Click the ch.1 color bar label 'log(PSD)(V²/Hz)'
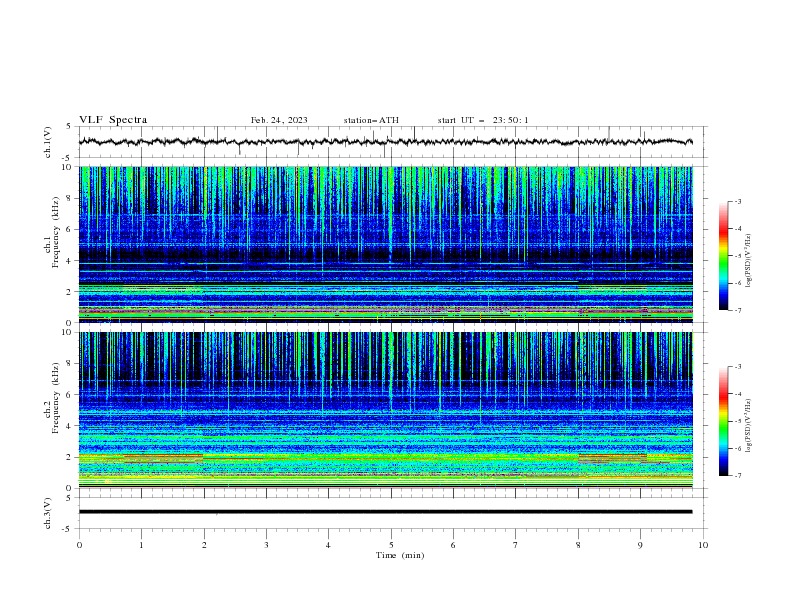 pyautogui.click(x=748, y=261)
